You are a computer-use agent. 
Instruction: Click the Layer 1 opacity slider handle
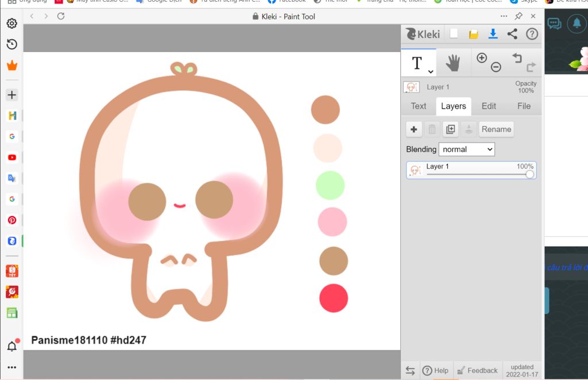(x=529, y=174)
